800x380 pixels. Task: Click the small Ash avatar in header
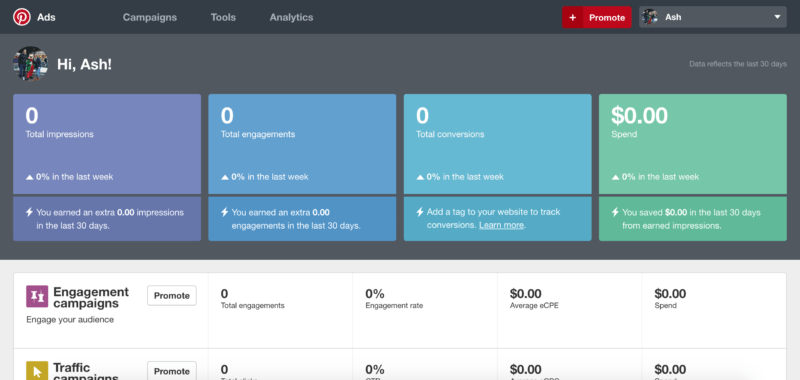click(650, 17)
